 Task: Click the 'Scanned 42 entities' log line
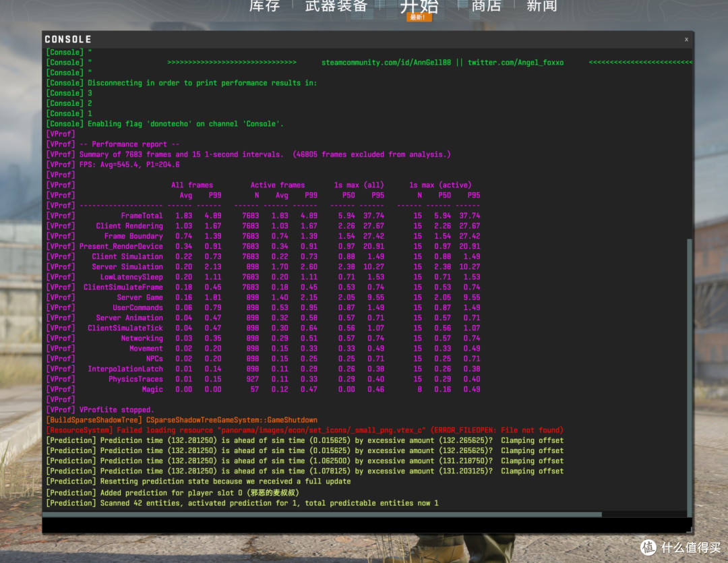click(x=242, y=504)
